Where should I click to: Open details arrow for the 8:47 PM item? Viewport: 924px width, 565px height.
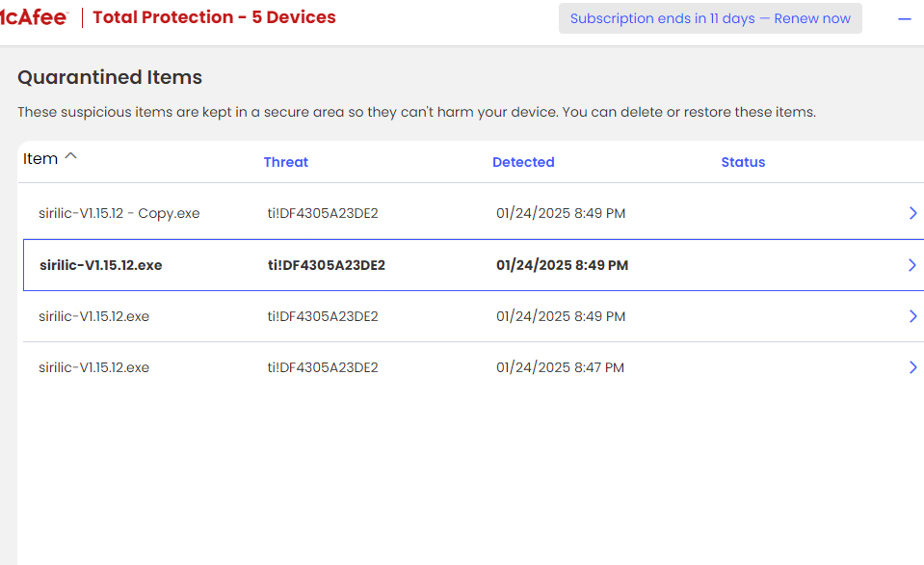[x=912, y=367]
